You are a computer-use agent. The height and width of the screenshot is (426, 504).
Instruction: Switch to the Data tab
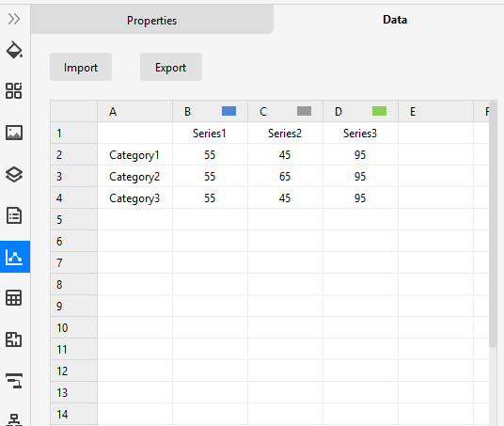coord(395,20)
